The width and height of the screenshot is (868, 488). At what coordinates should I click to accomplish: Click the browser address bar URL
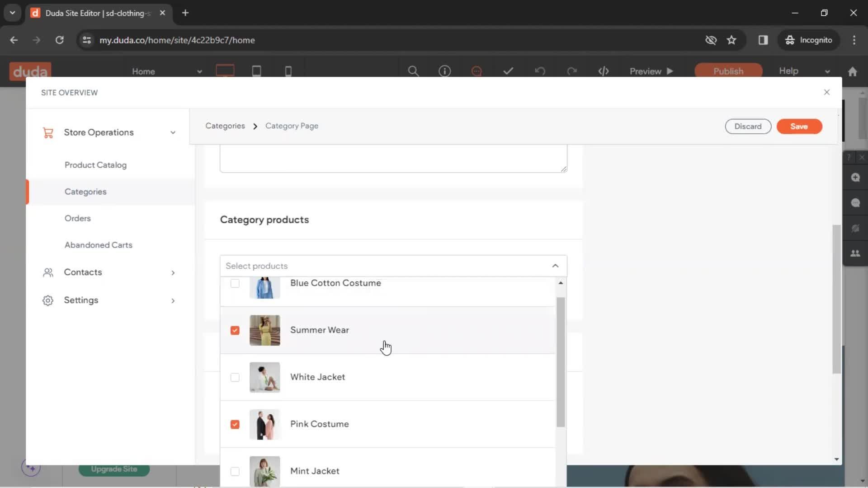point(177,40)
